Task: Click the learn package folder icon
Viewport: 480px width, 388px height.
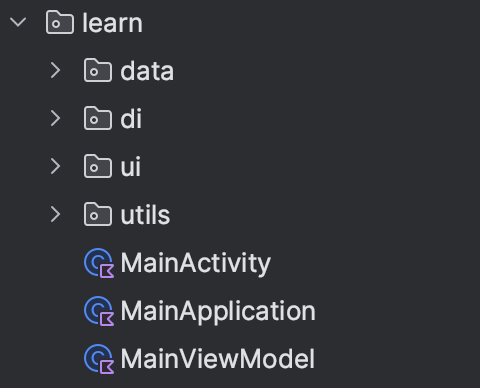Action: click(x=60, y=22)
